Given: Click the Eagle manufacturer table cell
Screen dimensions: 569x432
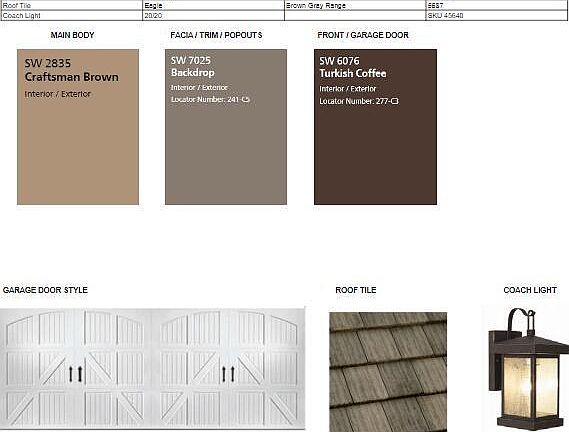Looking at the screenshot, I should 213,5.
